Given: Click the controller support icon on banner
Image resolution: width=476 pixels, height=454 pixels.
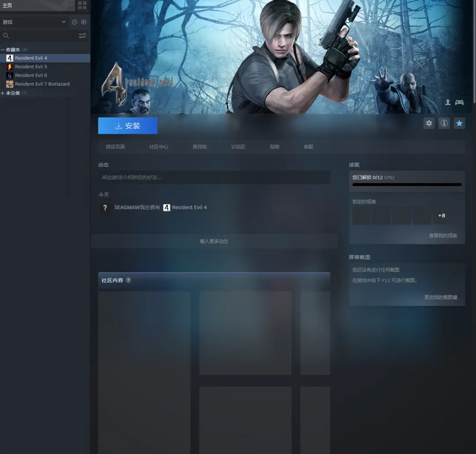Looking at the screenshot, I should (x=459, y=102).
